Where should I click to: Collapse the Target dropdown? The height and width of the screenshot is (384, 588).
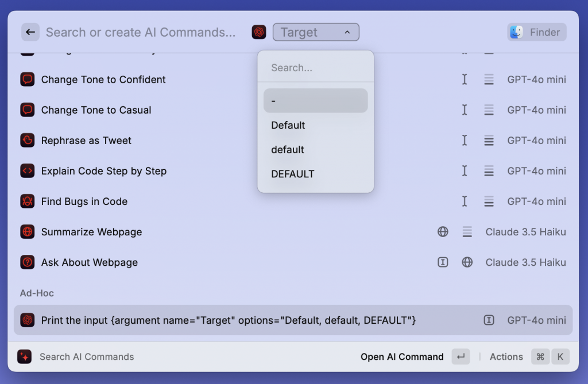[316, 32]
